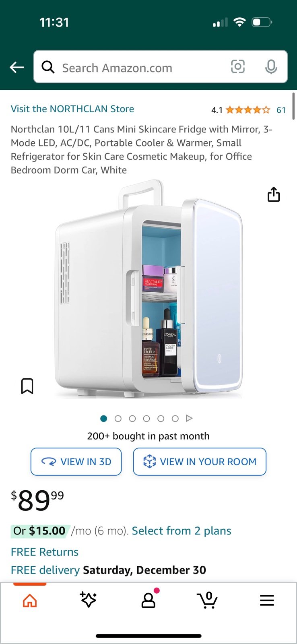Tap the microphone voice search icon
The image size is (297, 644).
click(271, 67)
